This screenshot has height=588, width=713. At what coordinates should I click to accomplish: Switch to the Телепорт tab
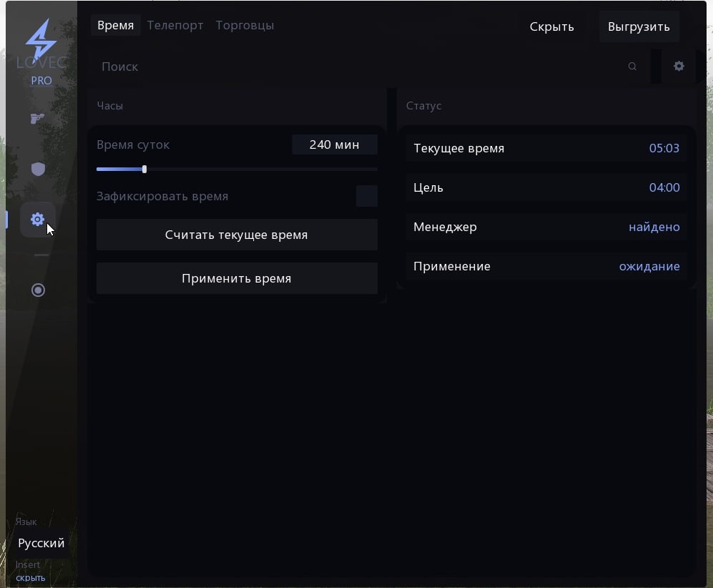175,25
